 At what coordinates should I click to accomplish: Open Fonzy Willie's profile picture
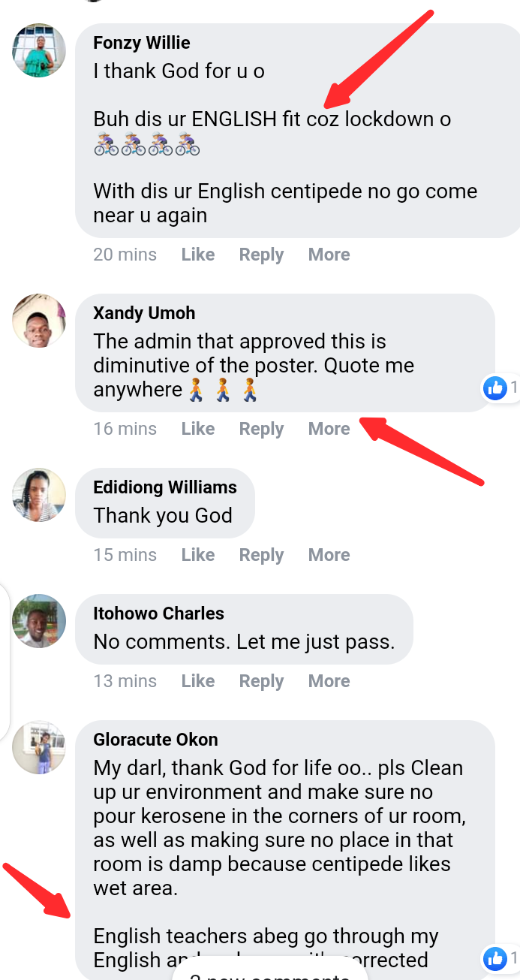click(39, 50)
